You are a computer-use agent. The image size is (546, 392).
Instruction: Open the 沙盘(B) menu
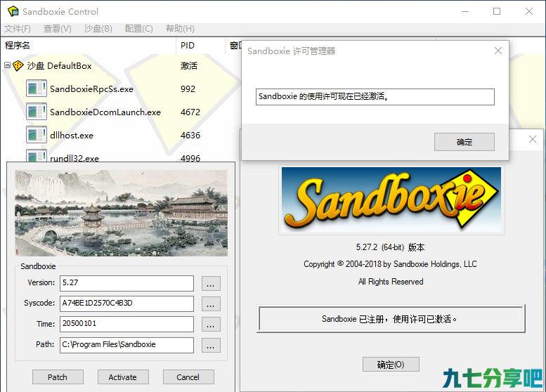point(98,29)
